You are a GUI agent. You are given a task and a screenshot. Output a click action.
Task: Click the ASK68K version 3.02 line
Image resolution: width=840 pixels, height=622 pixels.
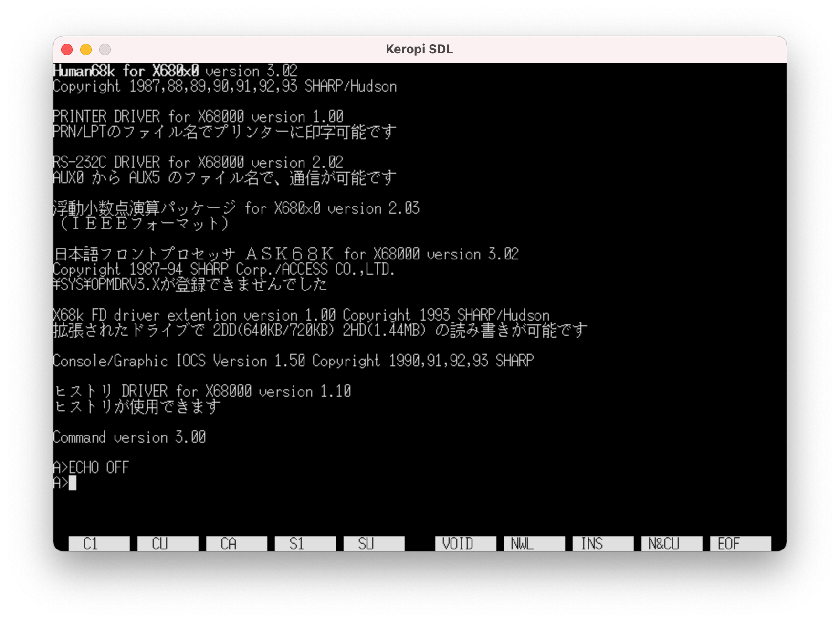[x=286, y=254]
